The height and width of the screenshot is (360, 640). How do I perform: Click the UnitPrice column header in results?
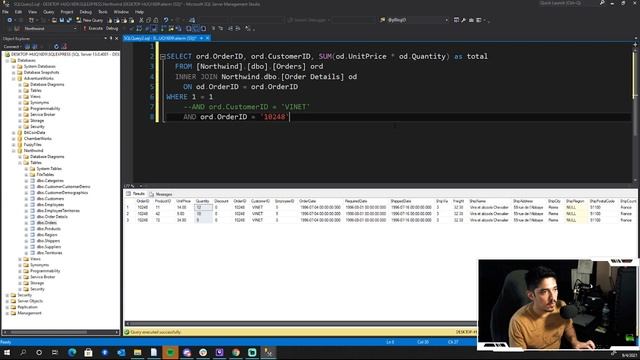click(x=183, y=201)
